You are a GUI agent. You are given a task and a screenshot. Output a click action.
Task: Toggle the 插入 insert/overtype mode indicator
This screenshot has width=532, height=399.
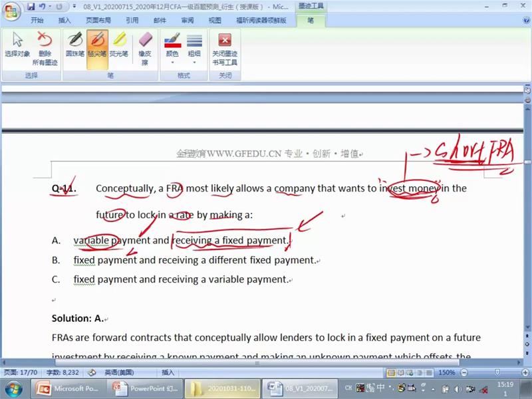[168, 372]
